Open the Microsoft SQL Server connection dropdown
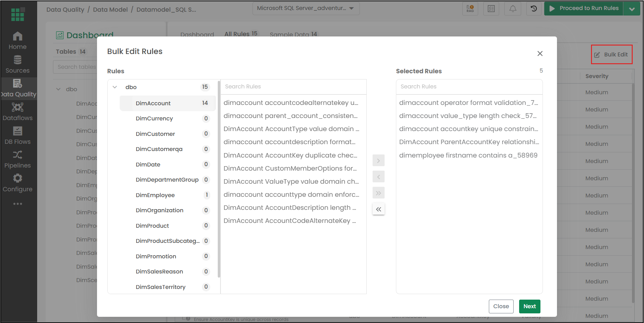Image resolution: width=644 pixels, height=323 pixels. [306, 8]
